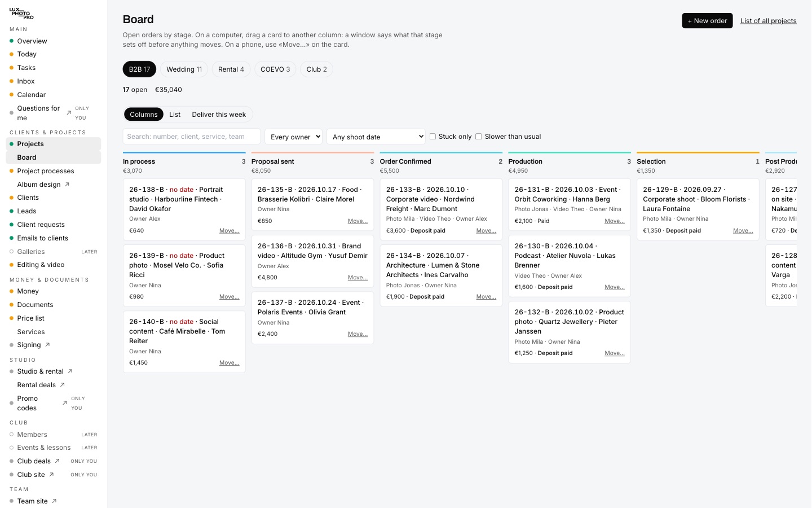
Task: Select the Columns view
Action: 144,115
